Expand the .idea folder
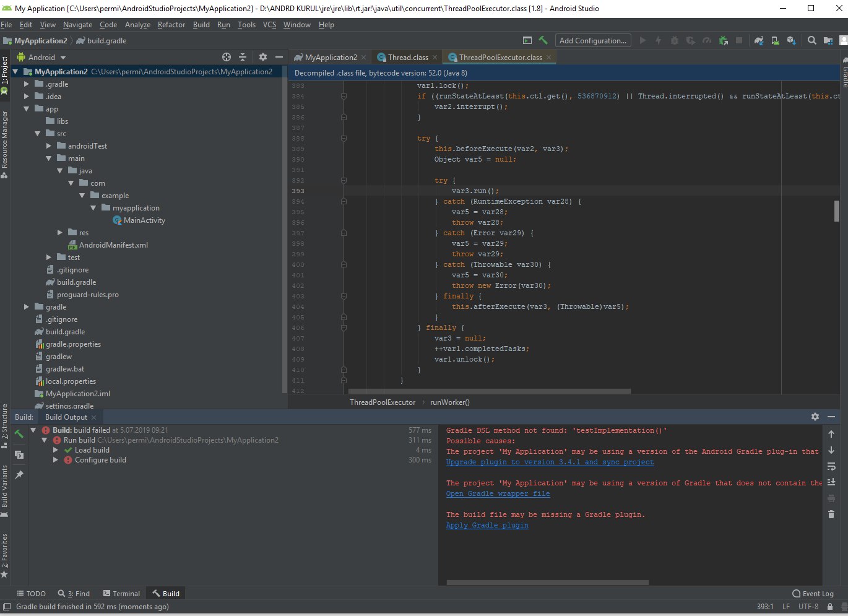 point(26,97)
